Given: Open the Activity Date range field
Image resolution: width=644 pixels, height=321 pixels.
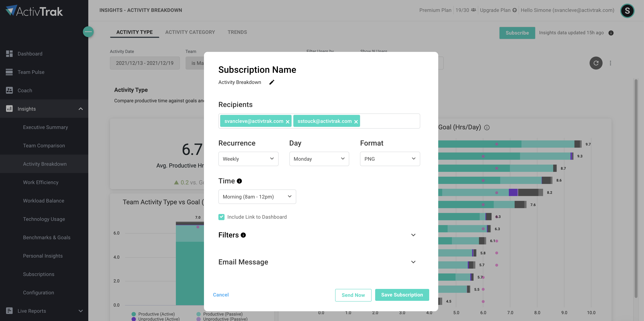Looking at the screenshot, I should [145, 63].
